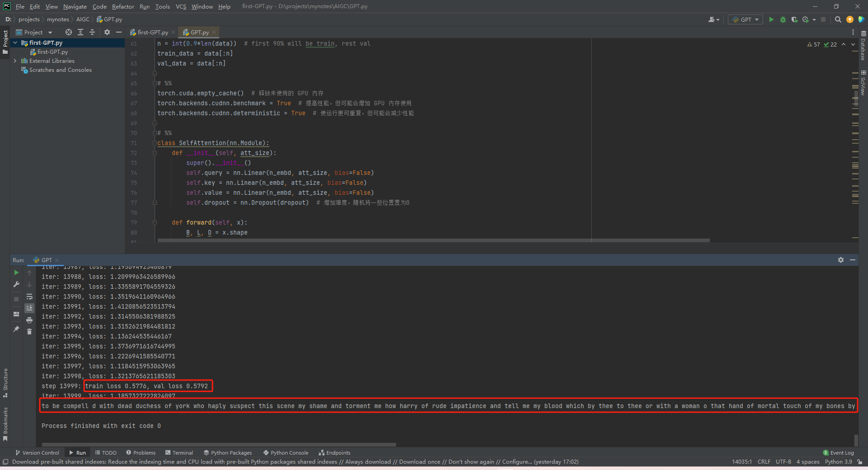
Task: Open Search Everywhere magnifier
Action: (838, 19)
